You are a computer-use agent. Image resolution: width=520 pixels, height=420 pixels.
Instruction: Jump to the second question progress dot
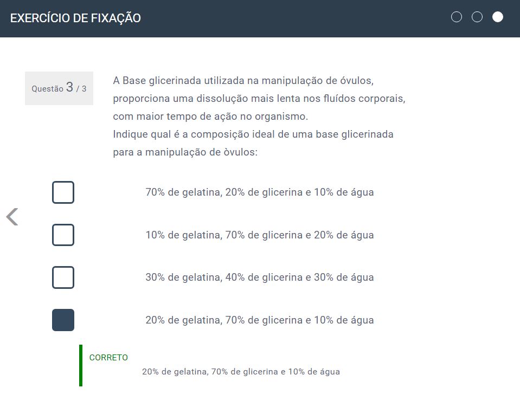477,17
